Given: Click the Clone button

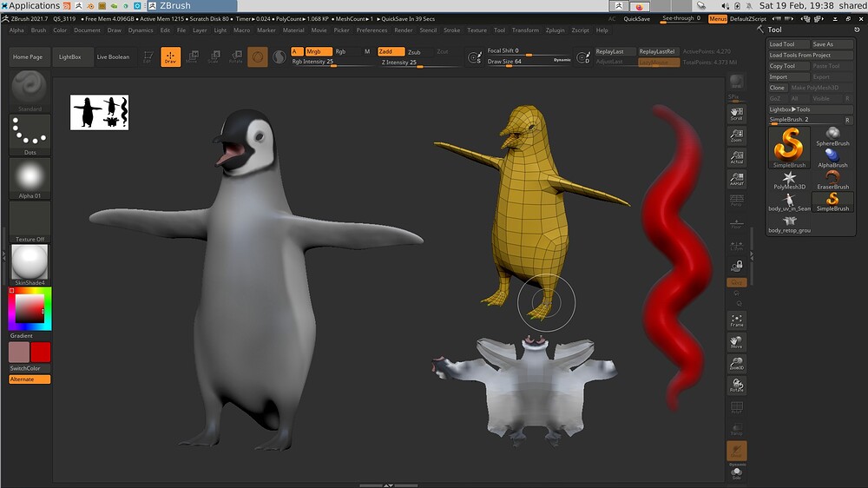Looking at the screenshot, I should [x=777, y=88].
